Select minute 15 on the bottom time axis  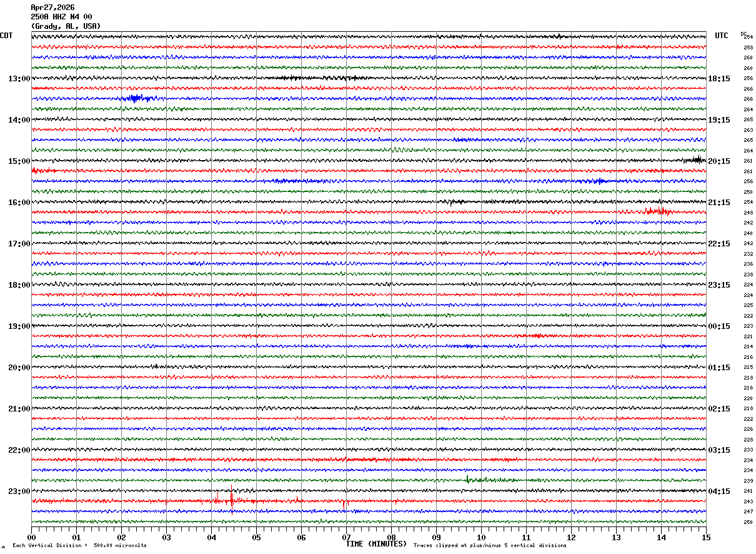click(x=706, y=537)
